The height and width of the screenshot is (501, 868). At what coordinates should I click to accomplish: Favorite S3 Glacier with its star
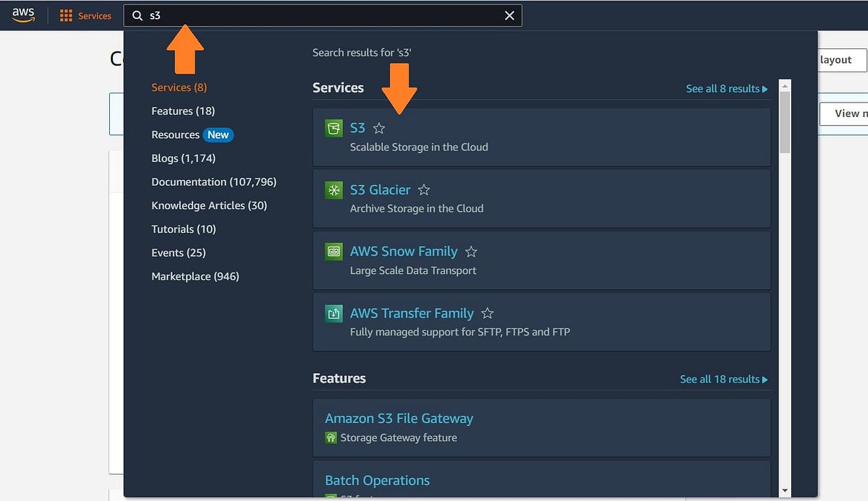coord(424,189)
